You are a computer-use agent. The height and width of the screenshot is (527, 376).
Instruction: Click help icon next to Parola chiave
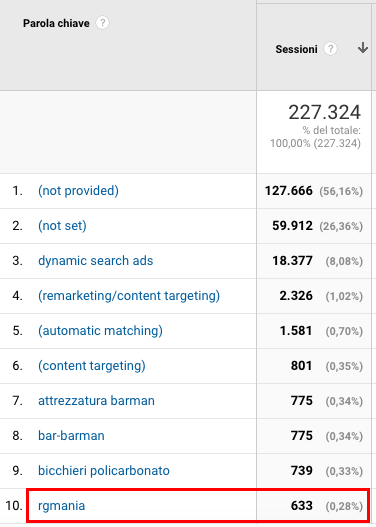(x=102, y=23)
